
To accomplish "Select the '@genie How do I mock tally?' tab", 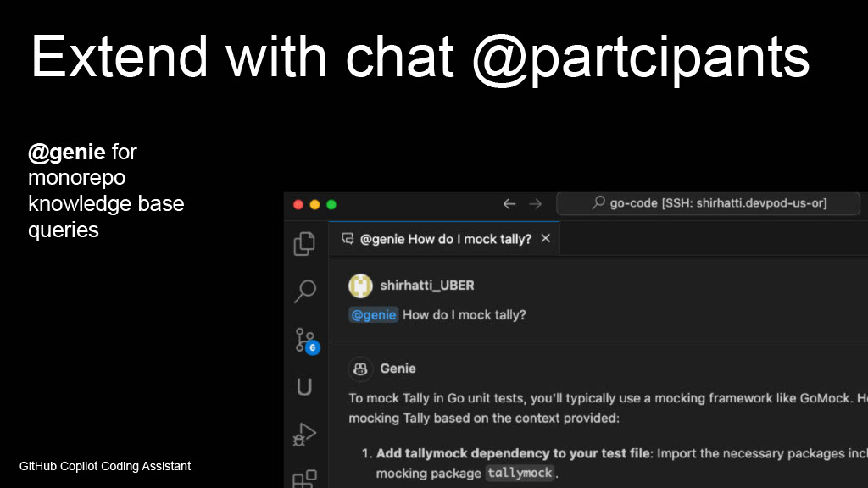I will (x=444, y=239).
